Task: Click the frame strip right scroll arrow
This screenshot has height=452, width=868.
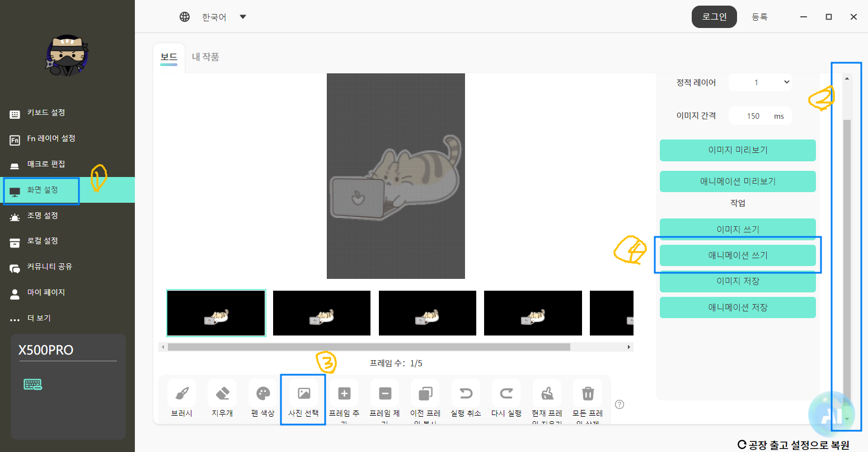Action: tap(629, 347)
